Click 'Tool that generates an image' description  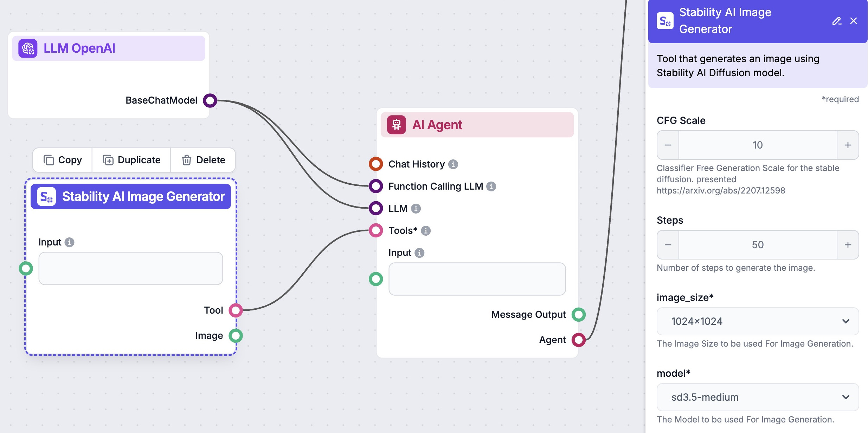tap(738, 66)
